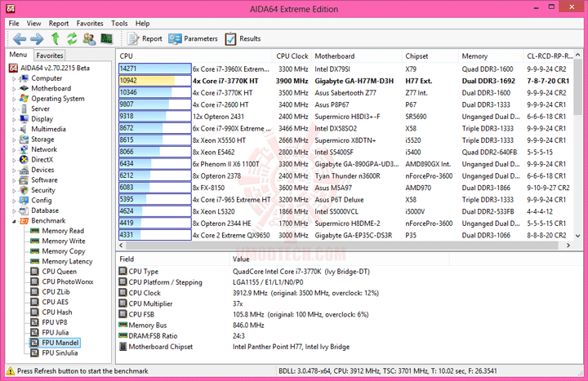Image resolution: width=588 pixels, height=381 pixels.
Task: Select the Memory Copy benchmark icon
Action: 35,251
